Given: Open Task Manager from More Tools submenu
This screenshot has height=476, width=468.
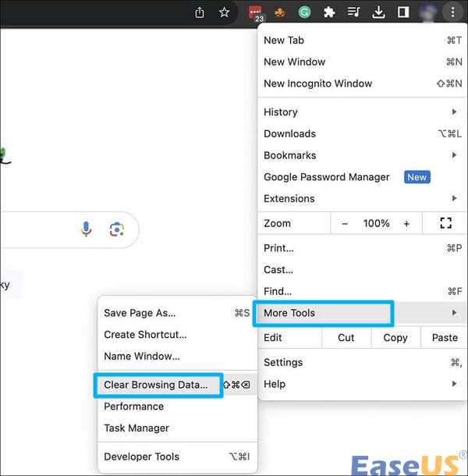Looking at the screenshot, I should tap(136, 428).
